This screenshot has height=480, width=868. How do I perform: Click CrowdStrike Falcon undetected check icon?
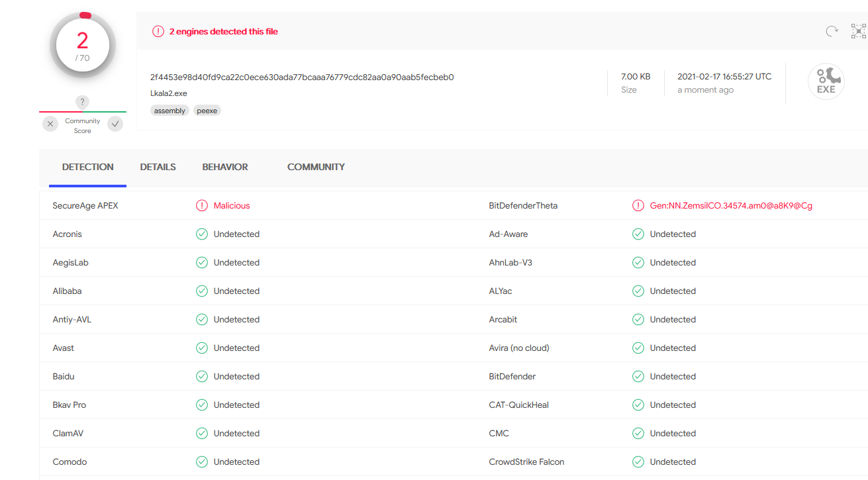click(638, 462)
